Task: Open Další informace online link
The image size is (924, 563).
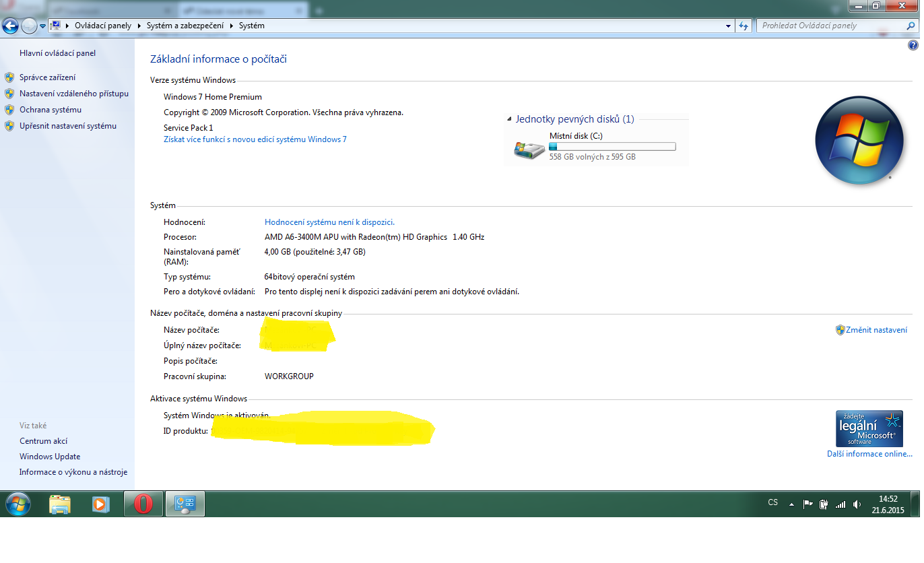Action: 869,454
